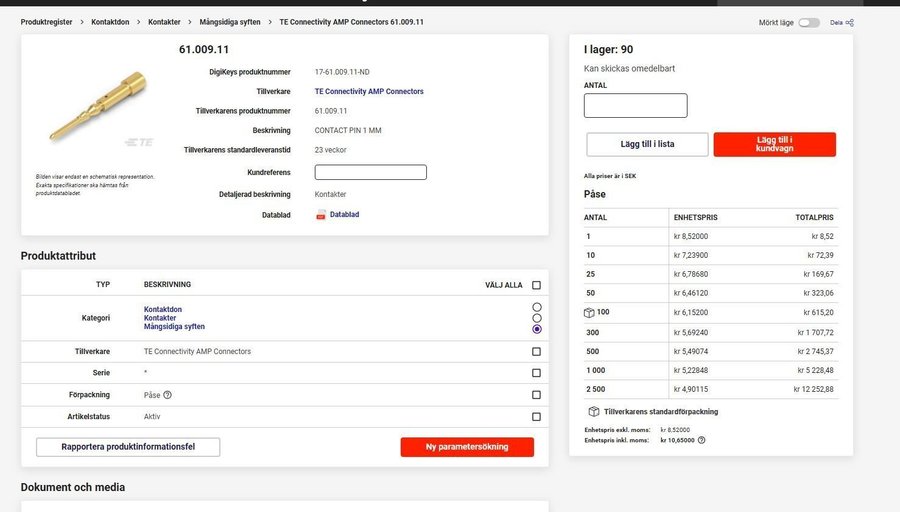The image size is (900, 512).
Task: Select the Mångsidiga syften category radio button
Action: (537, 328)
